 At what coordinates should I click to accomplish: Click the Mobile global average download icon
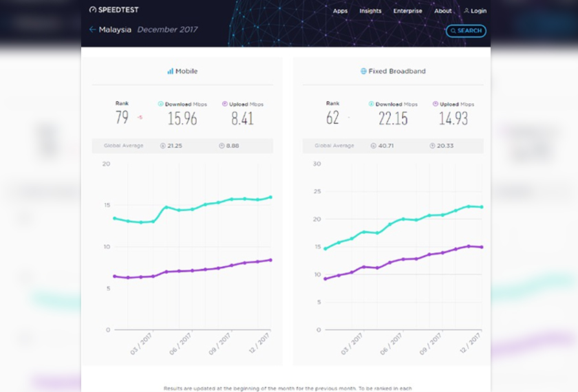162,146
